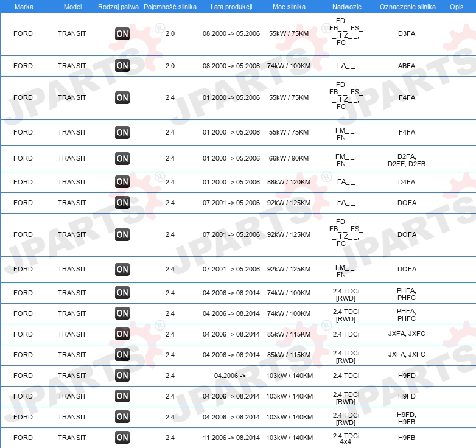Click the ON fuel icon in the ABFA row
The image size is (476, 448).
(122, 66)
